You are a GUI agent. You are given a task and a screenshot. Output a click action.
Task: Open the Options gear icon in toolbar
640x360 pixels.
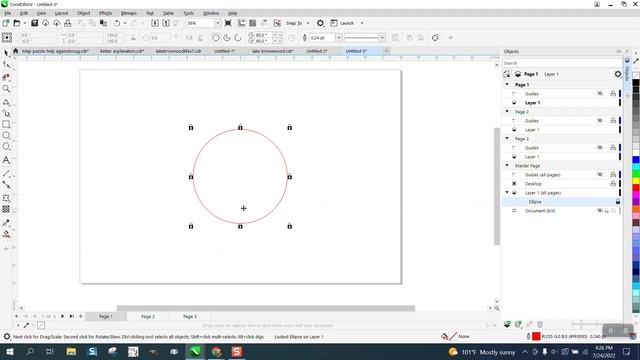(x=320, y=23)
